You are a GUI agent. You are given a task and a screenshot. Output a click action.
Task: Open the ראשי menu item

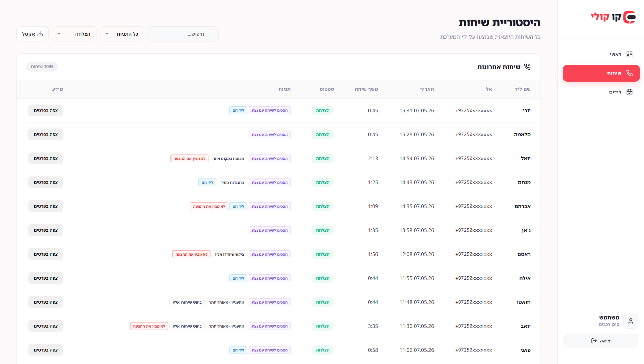point(601,54)
